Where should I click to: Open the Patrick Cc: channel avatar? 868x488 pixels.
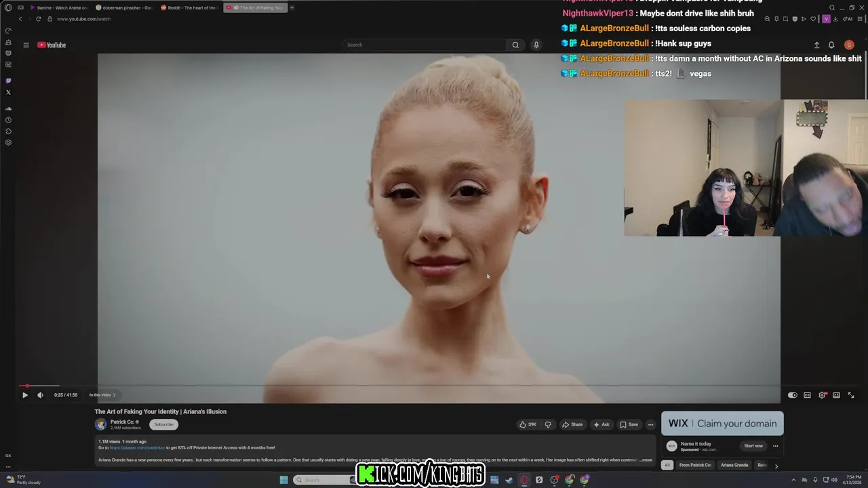(x=101, y=424)
